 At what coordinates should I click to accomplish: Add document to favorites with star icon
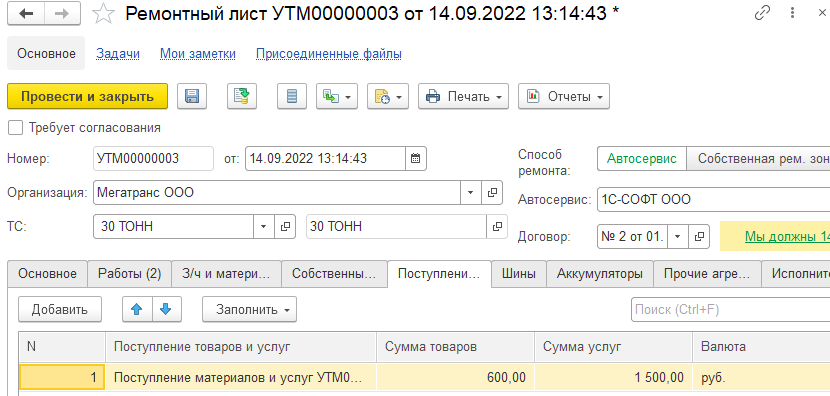pos(104,14)
